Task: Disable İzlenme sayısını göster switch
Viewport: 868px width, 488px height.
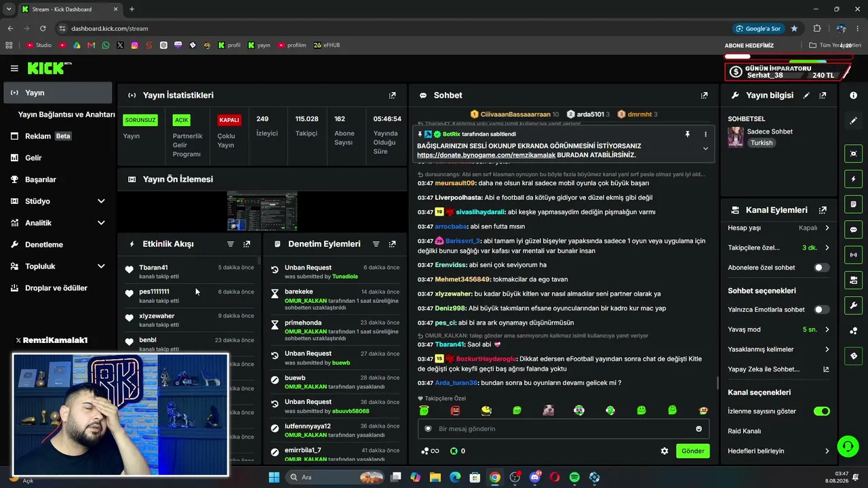Action: pyautogui.click(x=821, y=411)
